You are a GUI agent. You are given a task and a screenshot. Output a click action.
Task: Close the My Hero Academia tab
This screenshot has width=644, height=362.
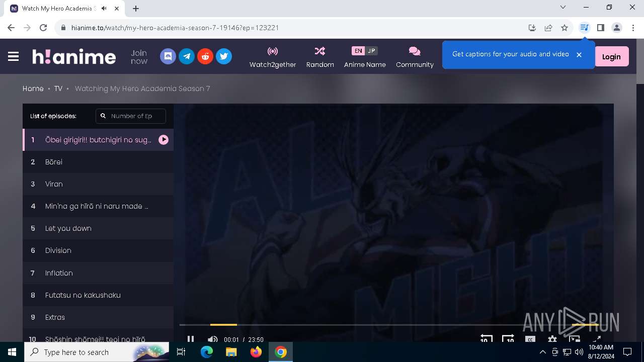pos(117,8)
